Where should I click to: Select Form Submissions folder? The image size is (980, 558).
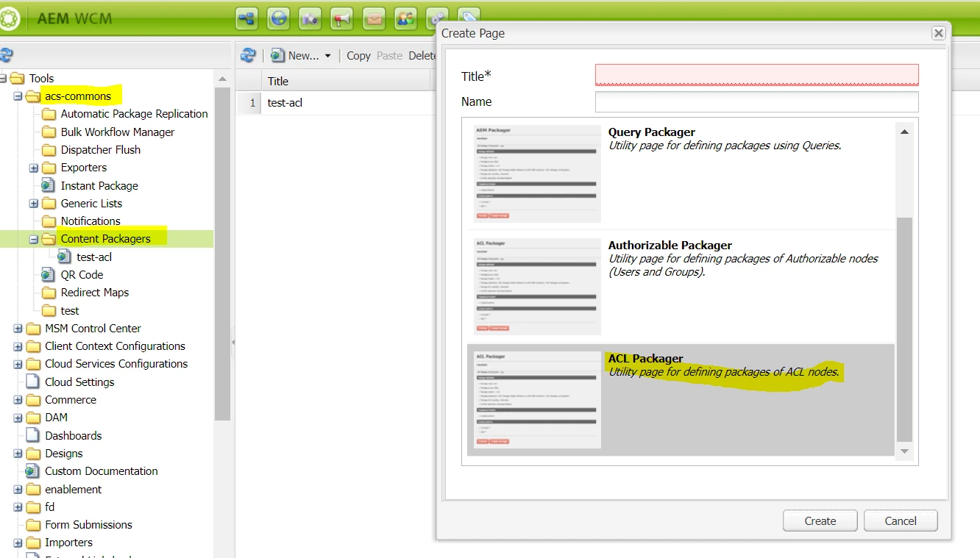(88, 525)
